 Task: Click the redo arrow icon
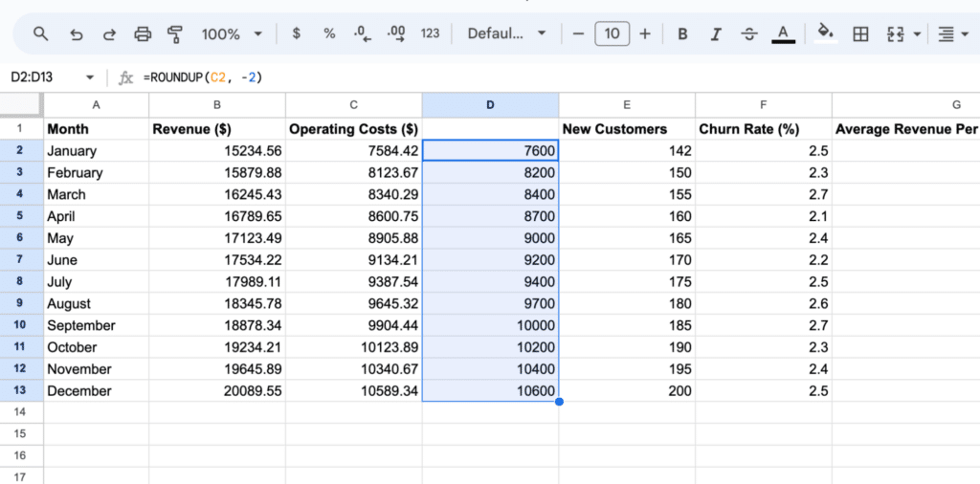(x=109, y=33)
